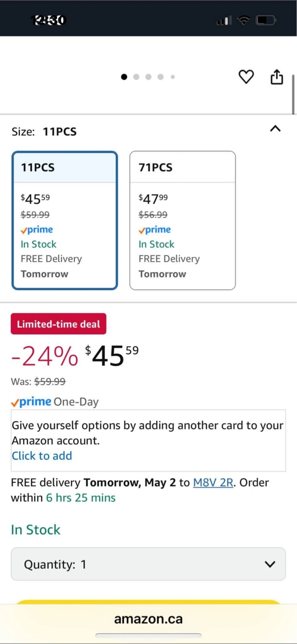Tap the prime logo in 11PCS card

(x=37, y=230)
